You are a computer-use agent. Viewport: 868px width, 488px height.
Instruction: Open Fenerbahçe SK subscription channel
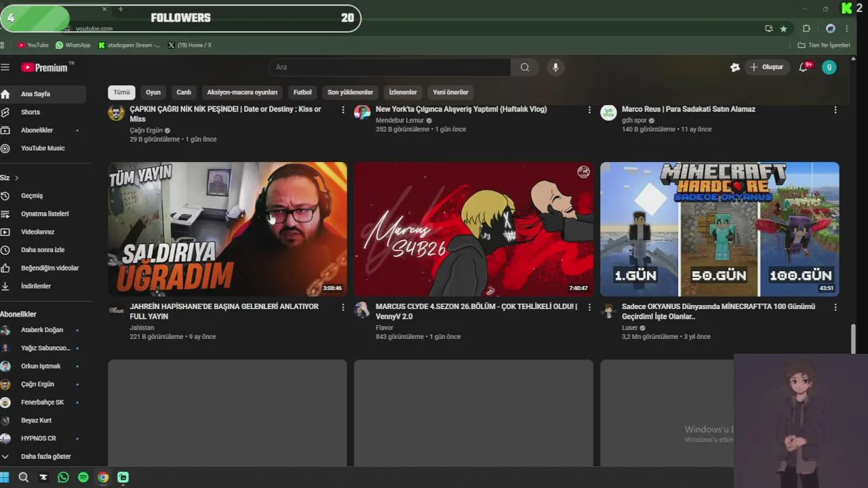(43, 402)
